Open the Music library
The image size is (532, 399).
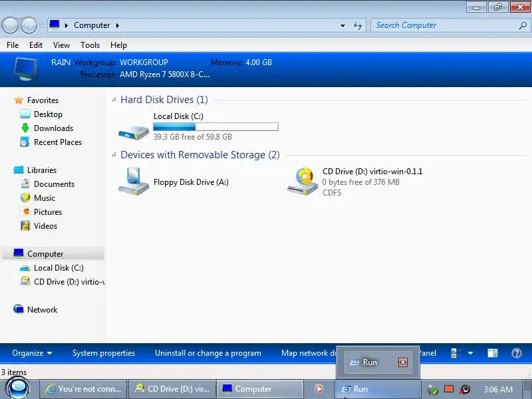point(44,198)
